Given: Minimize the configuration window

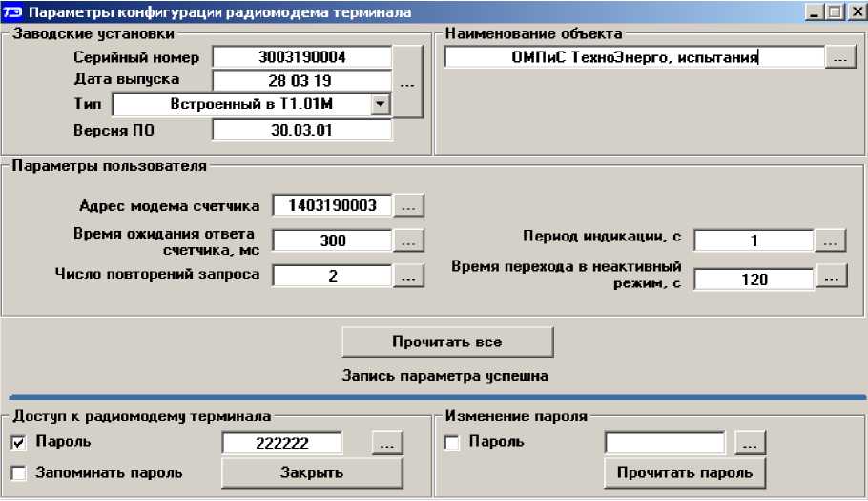Looking at the screenshot, I should tap(814, 12).
